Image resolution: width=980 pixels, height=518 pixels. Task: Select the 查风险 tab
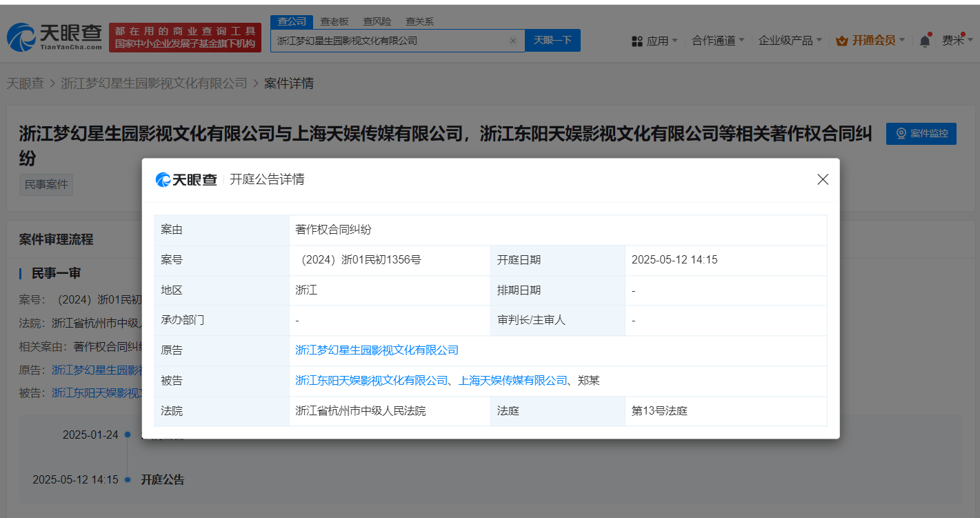377,21
